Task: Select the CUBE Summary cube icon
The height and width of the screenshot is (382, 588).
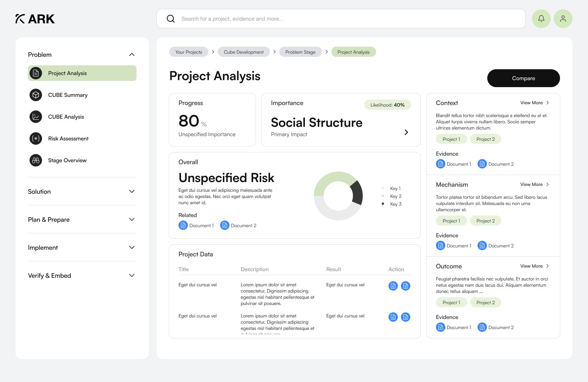Action: click(x=36, y=95)
